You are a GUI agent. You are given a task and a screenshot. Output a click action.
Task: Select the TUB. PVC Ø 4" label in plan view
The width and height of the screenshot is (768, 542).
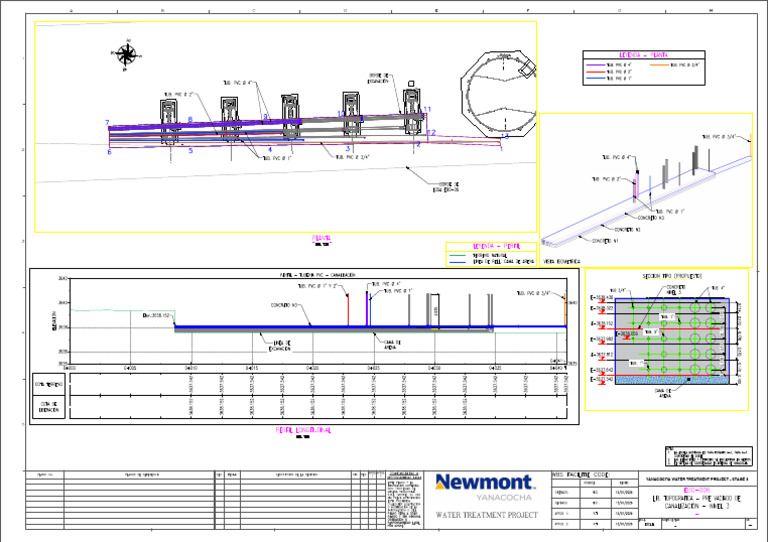point(237,83)
